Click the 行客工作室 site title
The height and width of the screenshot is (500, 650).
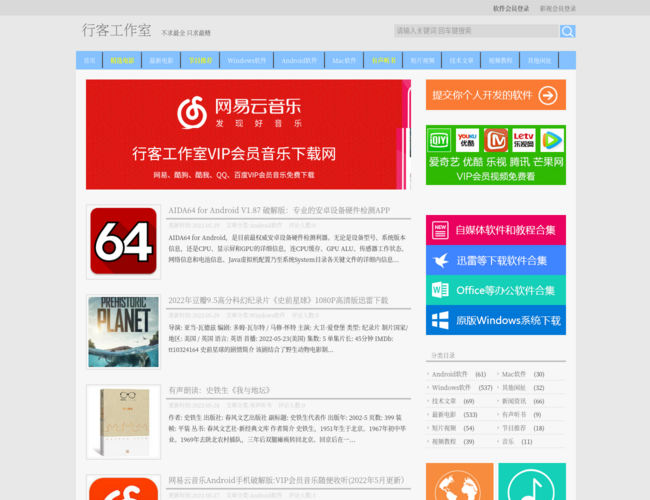point(116,30)
